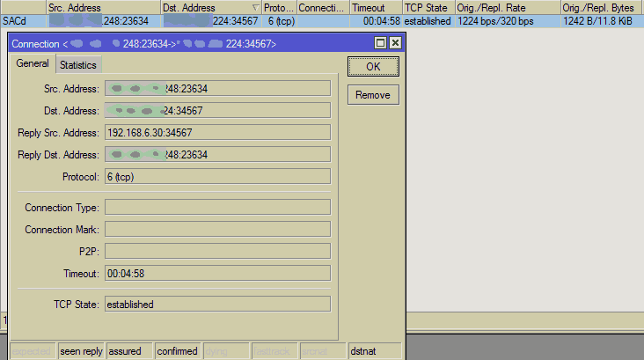
Task: Click the Connection Mark field
Action: click(x=217, y=230)
